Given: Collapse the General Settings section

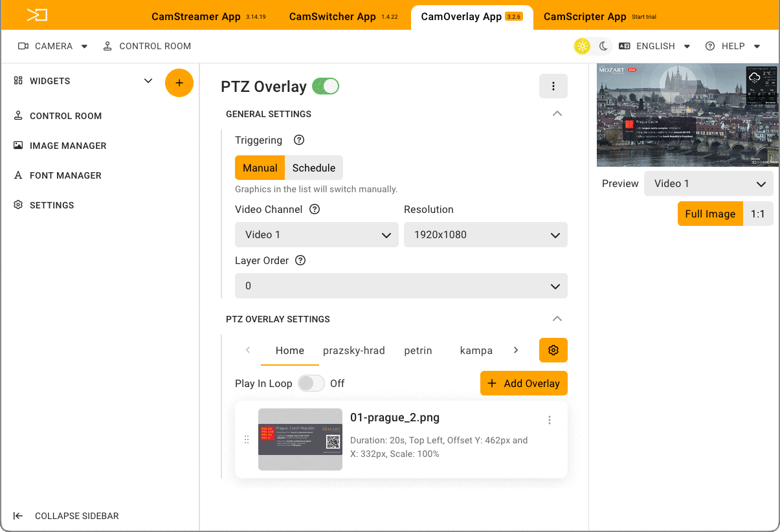Looking at the screenshot, I should [557, 114].
